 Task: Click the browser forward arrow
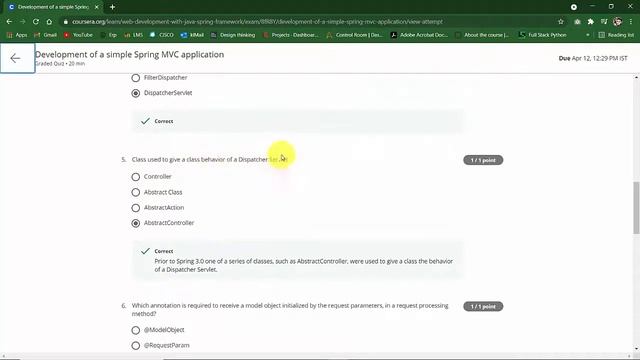pos(23,22)
